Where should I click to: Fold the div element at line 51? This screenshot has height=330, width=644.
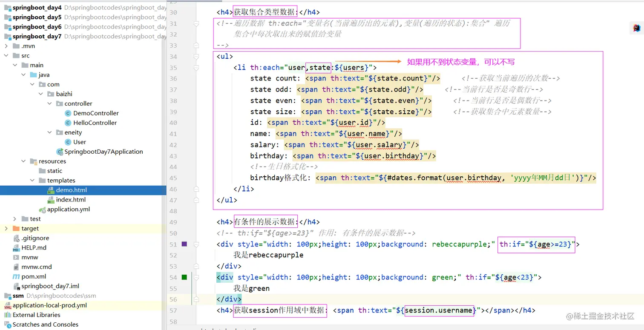(196, 244)
